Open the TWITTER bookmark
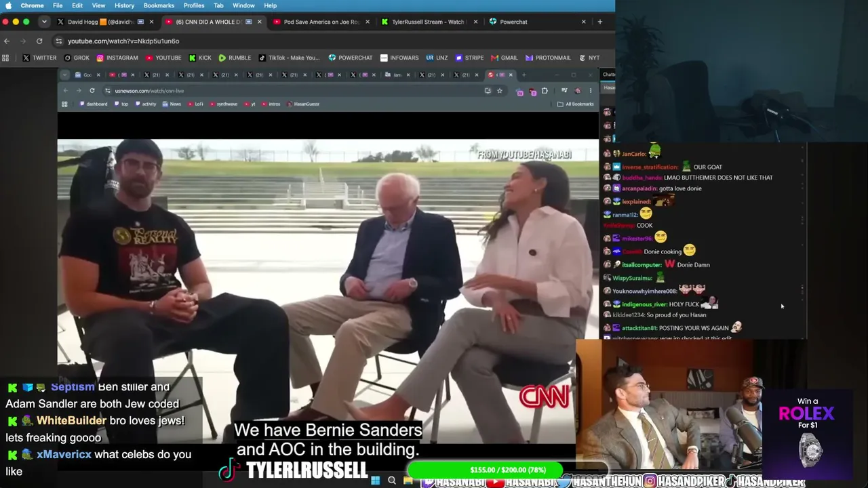 40,58
